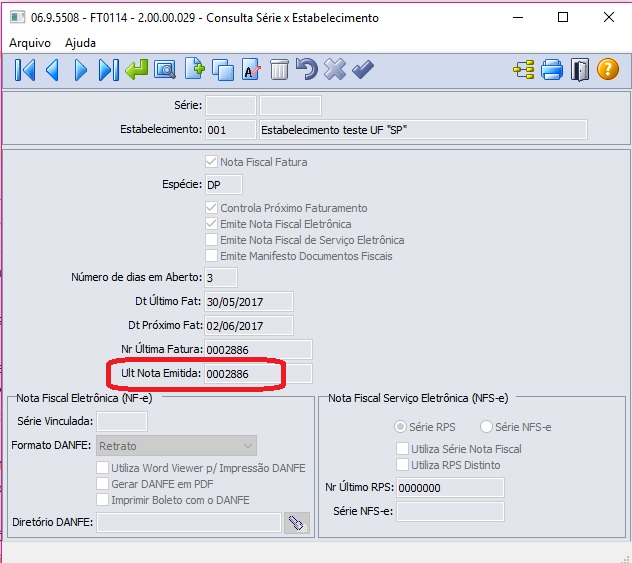This screenshot has height=563, width=632.
Task: Click the Número de dias em Aberto field
Action: tap(221, 277)
